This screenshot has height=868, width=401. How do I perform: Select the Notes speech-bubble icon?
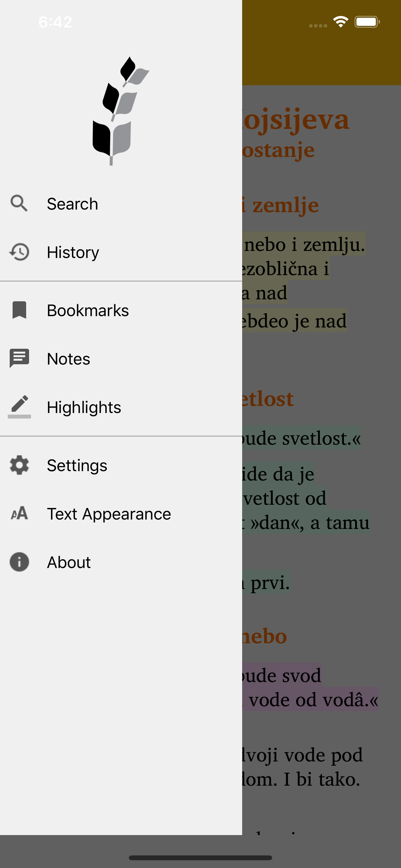tap(19, 358)
